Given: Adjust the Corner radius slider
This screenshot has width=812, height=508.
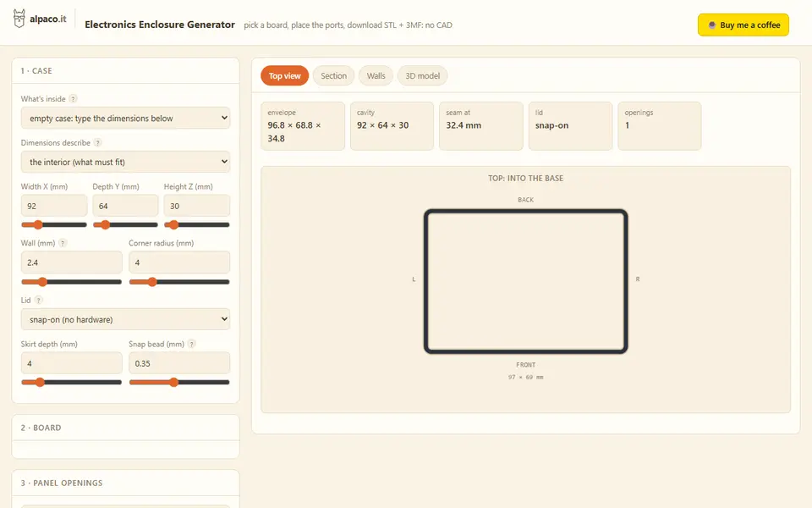Looking at the screenshot, I should click(x=179, y=282).
